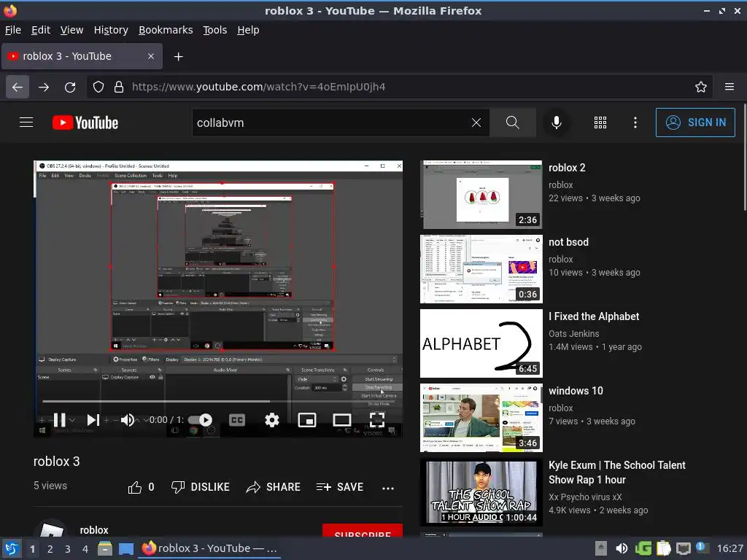Open the Firefox application menu
Viewport: 747px width, 560px height.
[729, 87]
